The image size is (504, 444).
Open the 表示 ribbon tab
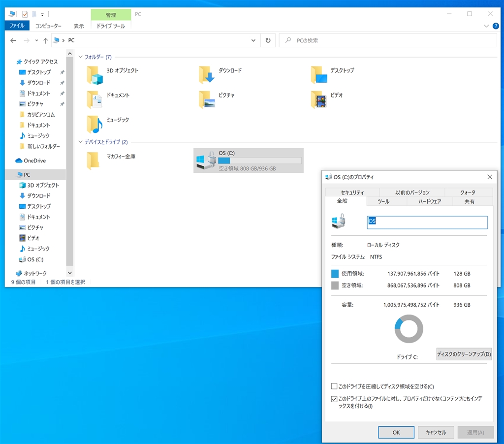[79, 26]
